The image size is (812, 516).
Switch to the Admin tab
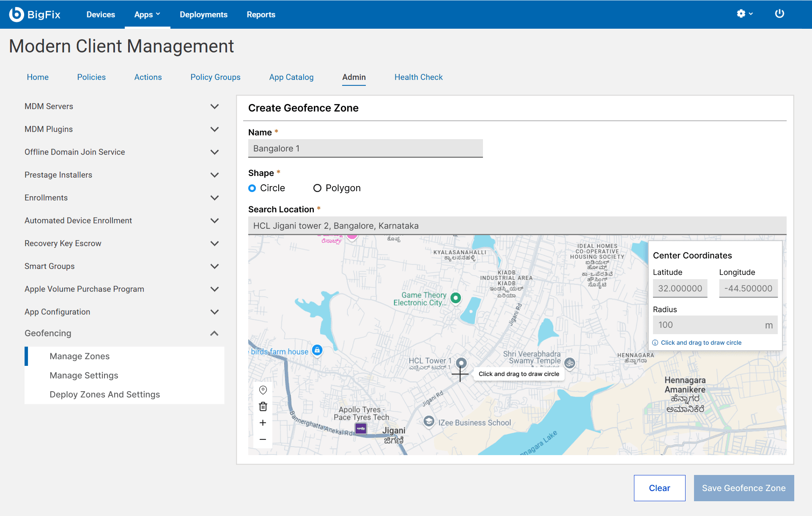point(354,77)
